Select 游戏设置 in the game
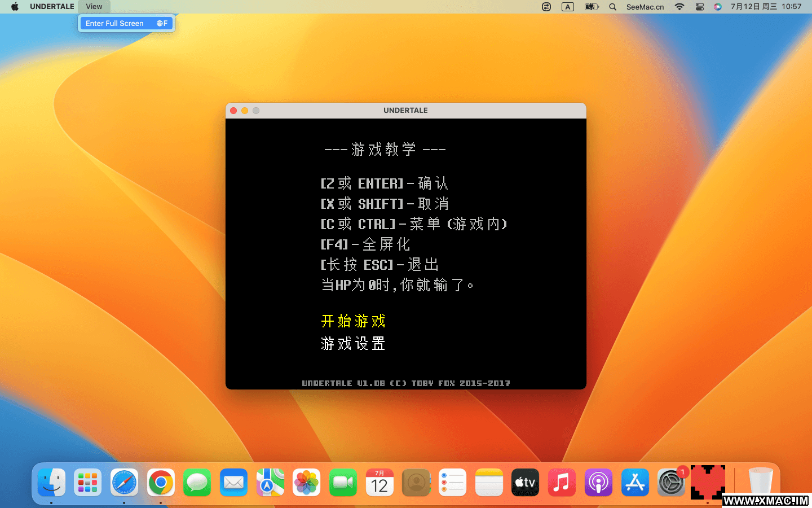 (353, 343)
